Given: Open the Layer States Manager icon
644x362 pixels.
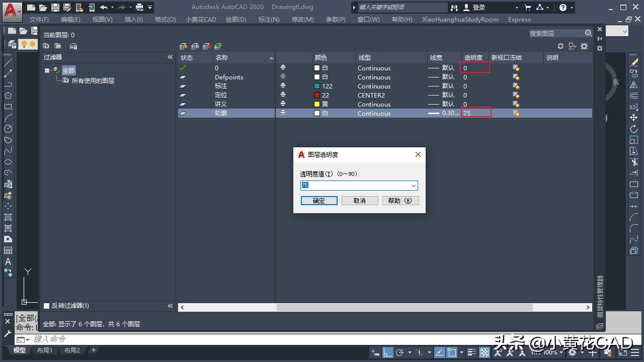Looking at the screenshot, I should pos(73,46).
